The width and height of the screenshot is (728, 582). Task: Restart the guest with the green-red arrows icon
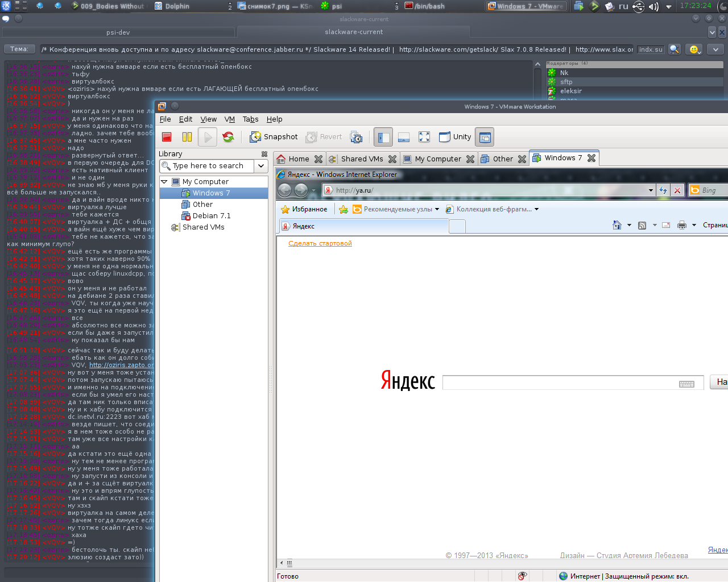click(228, 137)
